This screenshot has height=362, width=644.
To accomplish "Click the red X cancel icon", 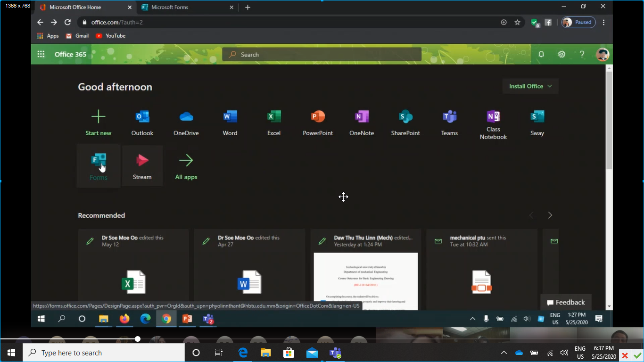I will tap(625, 356).
